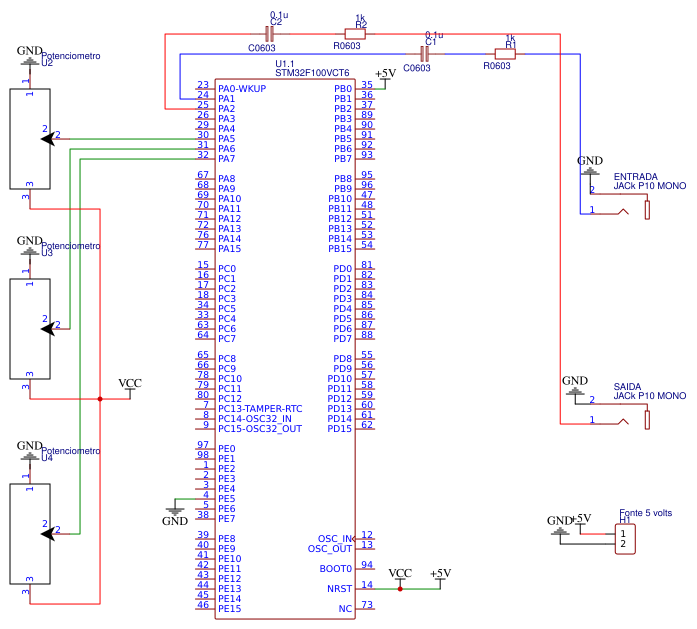Select potentiometer U3 body rectangle
Screen dimensions: 697x629
30,329
